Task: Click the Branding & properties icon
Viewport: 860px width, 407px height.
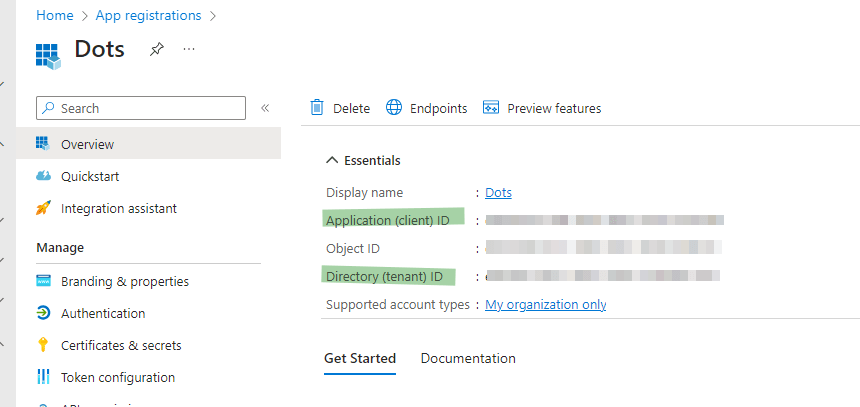Action: [x=43, y=281]
